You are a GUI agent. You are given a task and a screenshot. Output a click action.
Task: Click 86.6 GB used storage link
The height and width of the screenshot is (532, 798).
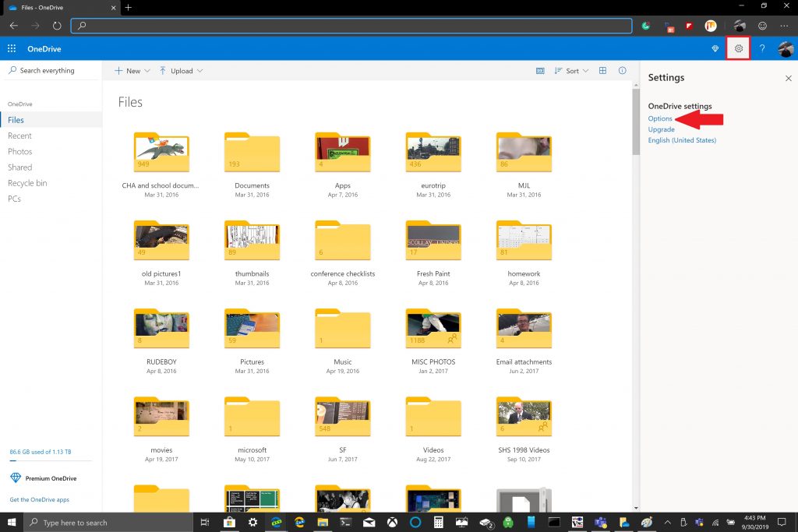click(41, 452)
